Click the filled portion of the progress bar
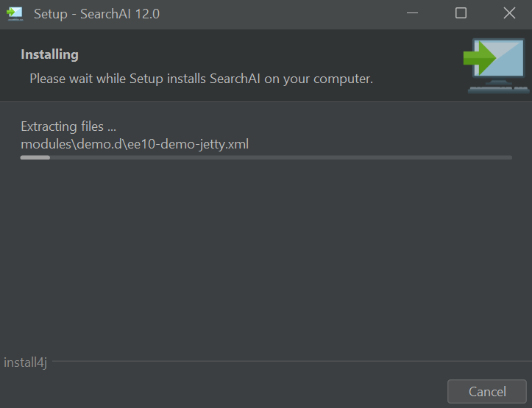Image resolution: width=532 pixels, height=408 pixels. (x=35, y=157)
